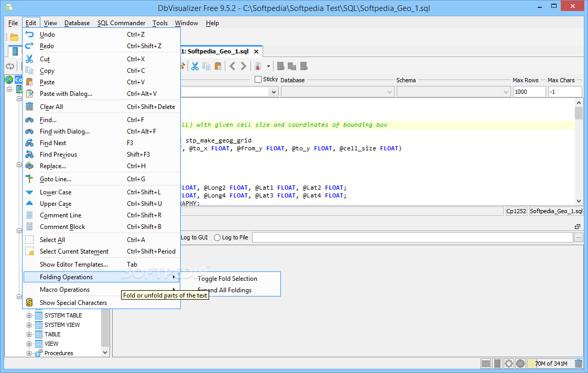The width and height of the screenshot is (588, 373).
Task: Click the Goto Line signpost icon in the menu
Action: (29, 179)
